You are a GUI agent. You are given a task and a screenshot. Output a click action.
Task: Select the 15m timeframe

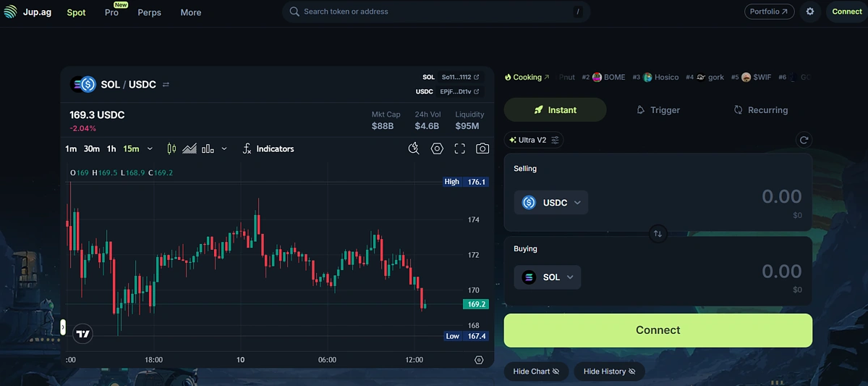131,148
